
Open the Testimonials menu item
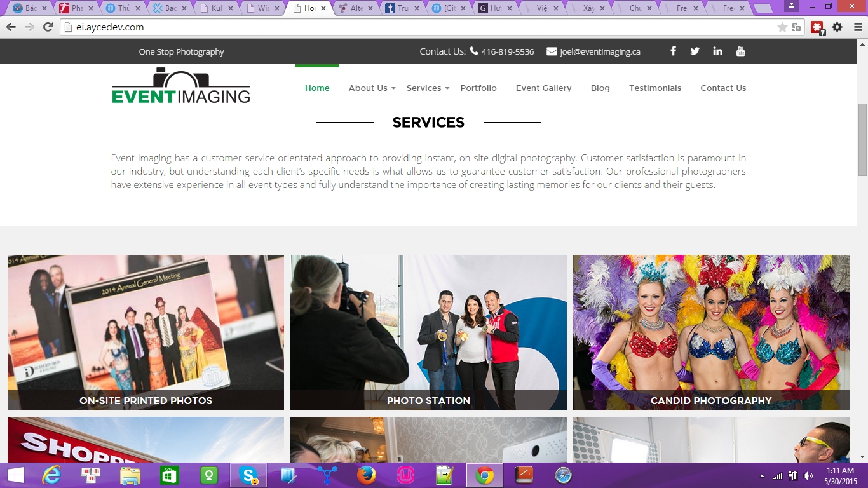(655, 88)
